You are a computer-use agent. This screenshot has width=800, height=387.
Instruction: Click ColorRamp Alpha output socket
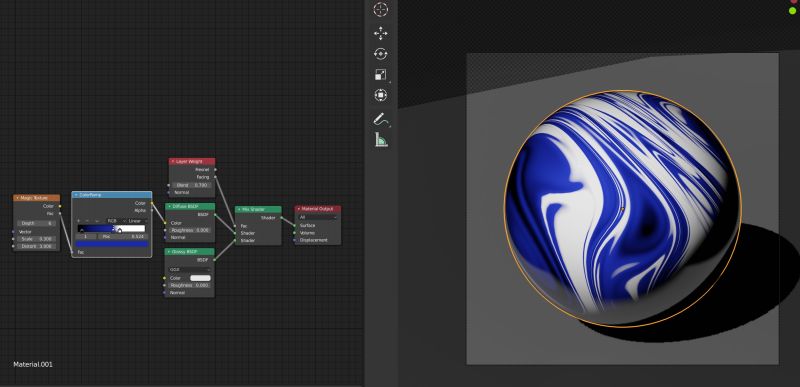(x=152, y=210)
